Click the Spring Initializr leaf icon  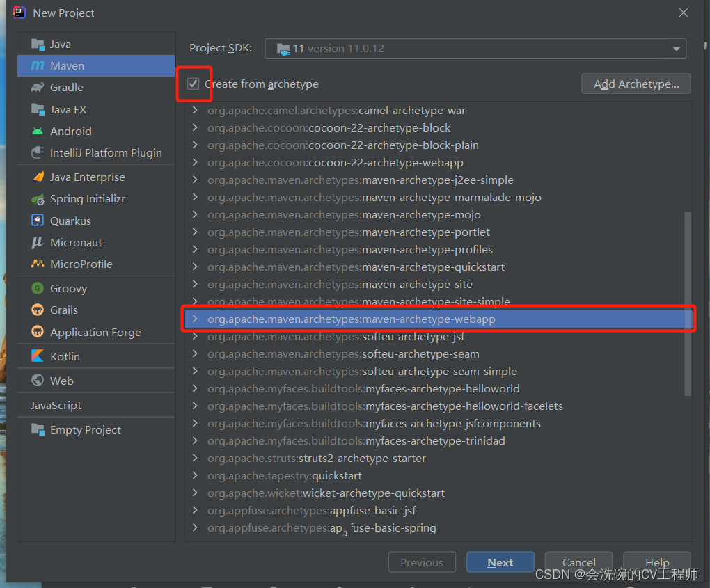38,199
